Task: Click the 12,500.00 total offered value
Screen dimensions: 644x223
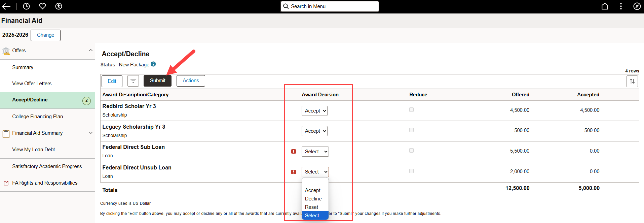Action: pos(518,188)
